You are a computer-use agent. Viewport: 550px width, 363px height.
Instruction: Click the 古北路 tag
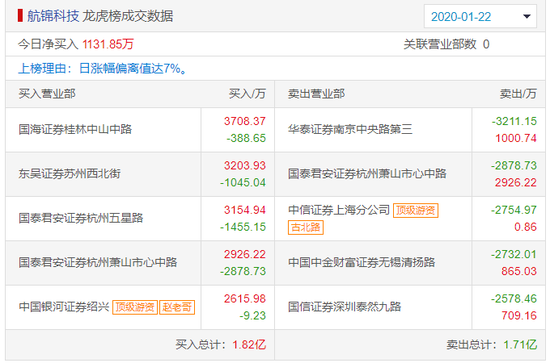click(306, 227)
